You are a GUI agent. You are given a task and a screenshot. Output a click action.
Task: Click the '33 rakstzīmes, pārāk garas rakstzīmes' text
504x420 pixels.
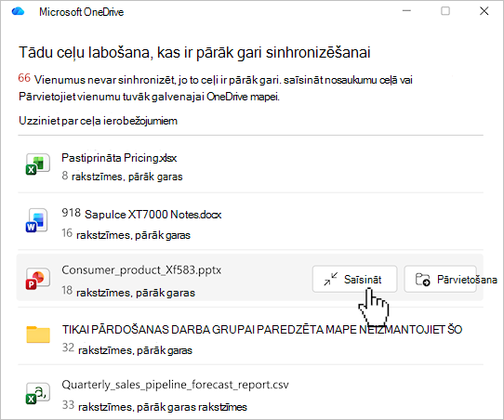(x=154, y=406)
